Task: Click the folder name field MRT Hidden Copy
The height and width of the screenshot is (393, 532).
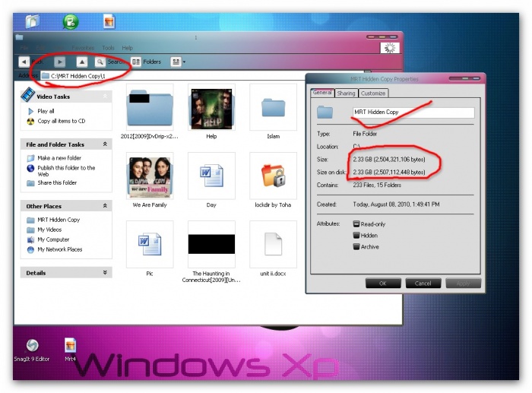Action: tap(413, 113)
